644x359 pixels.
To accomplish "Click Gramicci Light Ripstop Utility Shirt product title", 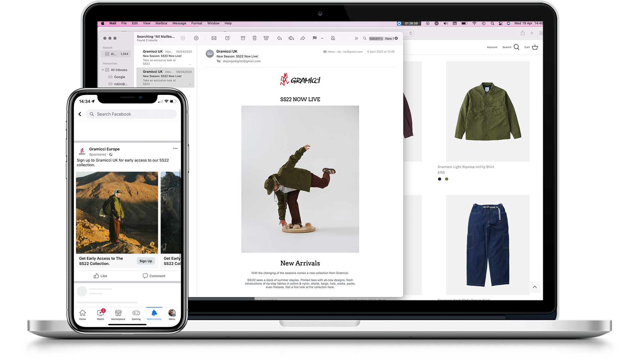I will point(466,167).
